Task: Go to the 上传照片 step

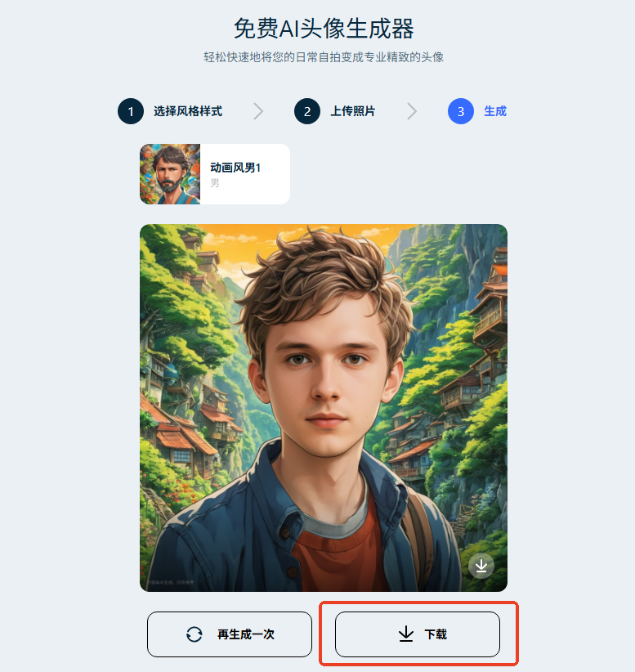Action: (x=352, y=111)
